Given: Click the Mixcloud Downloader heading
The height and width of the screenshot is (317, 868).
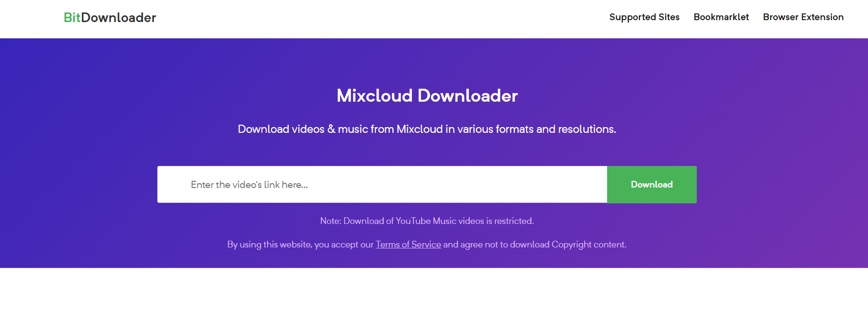Looking at the screenshot, I should pos(427,96).
